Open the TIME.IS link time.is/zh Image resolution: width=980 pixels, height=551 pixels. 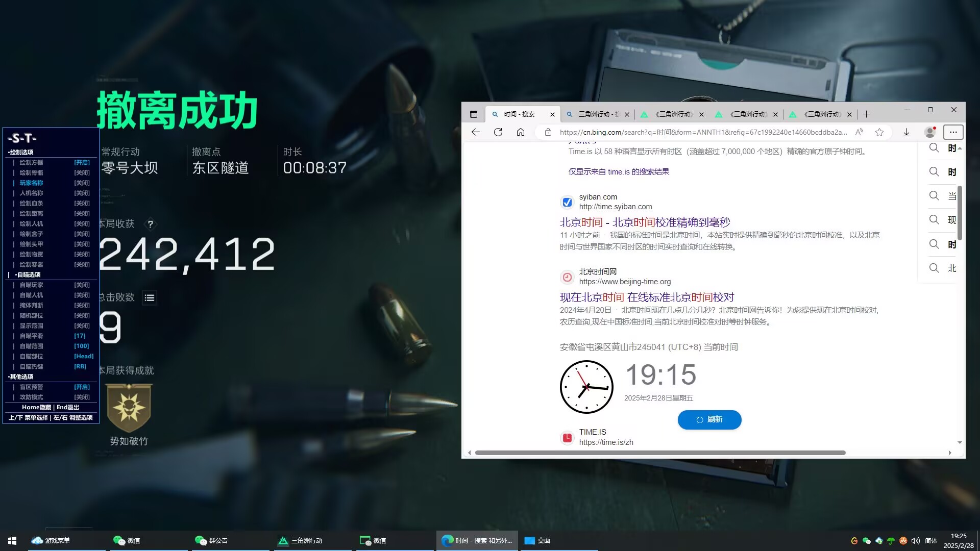tap(606, 442)
